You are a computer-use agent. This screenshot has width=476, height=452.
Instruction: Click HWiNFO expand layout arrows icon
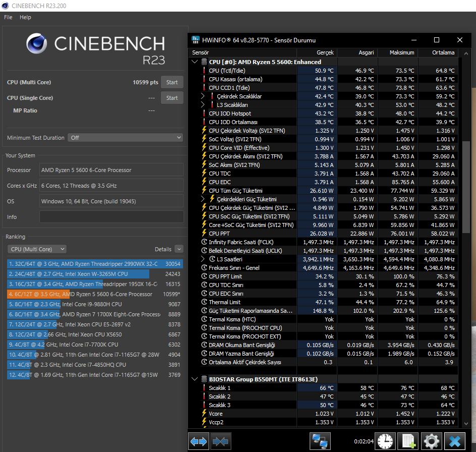pos(199,441)
